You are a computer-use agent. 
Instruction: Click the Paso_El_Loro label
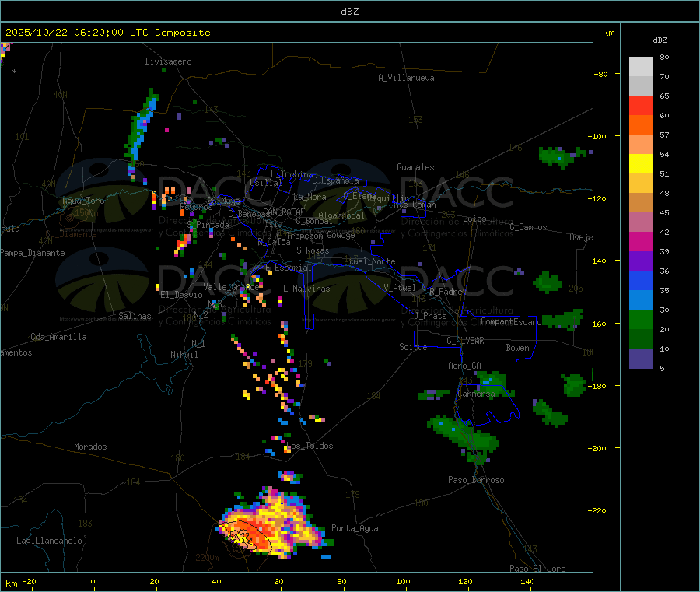click(538, 569)
